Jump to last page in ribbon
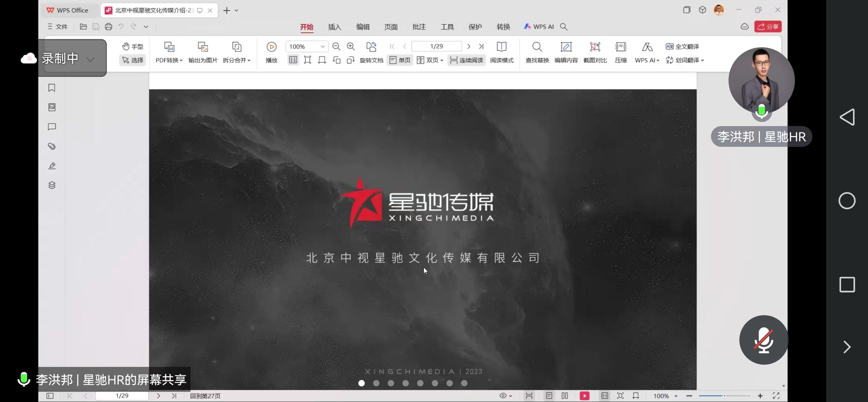868x402 pixels. 481,47
